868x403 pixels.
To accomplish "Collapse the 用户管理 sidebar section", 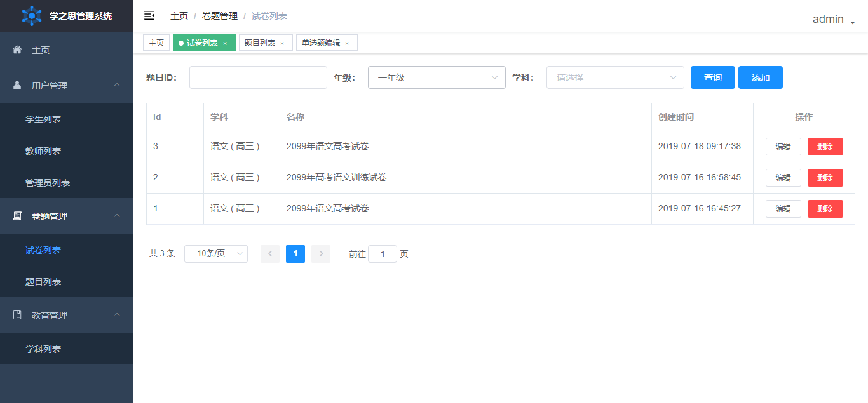I will pyautogui.click(x=117, y=85).
